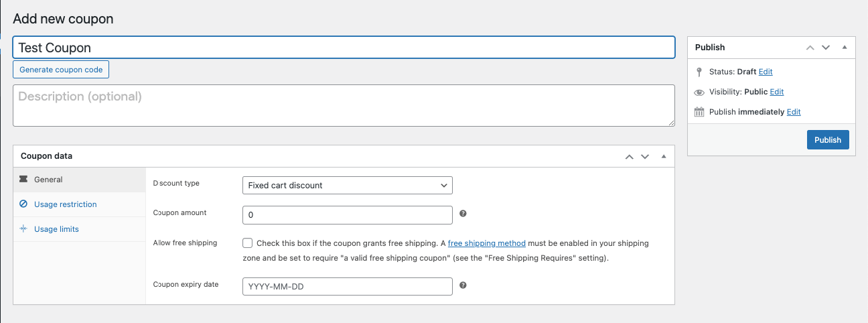This screenshot has height=323, width=868.
Task: Click the Status key icon
Action: (x=699, y=72)
